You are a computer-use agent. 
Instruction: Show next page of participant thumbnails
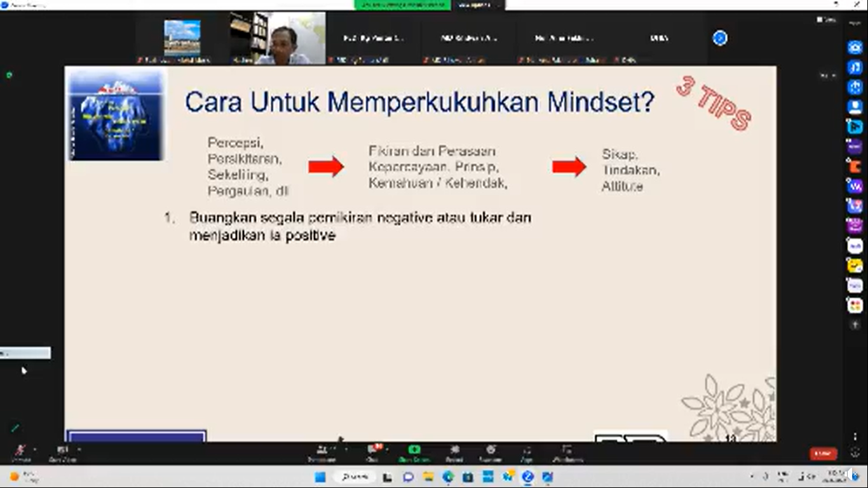[x=719, y=38]
